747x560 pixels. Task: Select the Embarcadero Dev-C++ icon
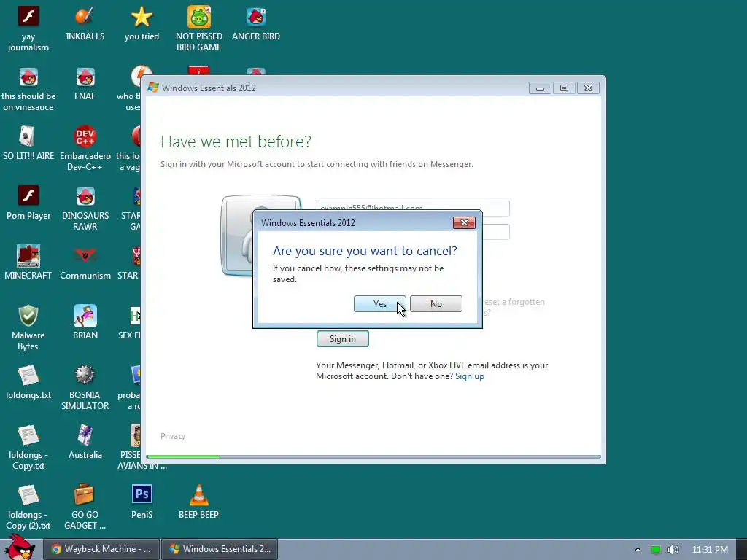[85, 149]
